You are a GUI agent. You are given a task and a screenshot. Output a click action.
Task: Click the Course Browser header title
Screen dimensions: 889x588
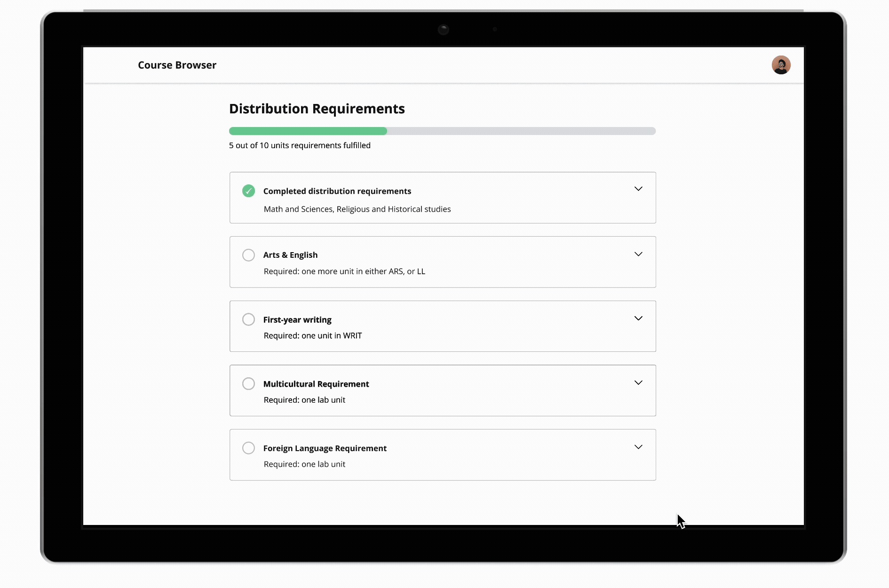click(176, 64)
